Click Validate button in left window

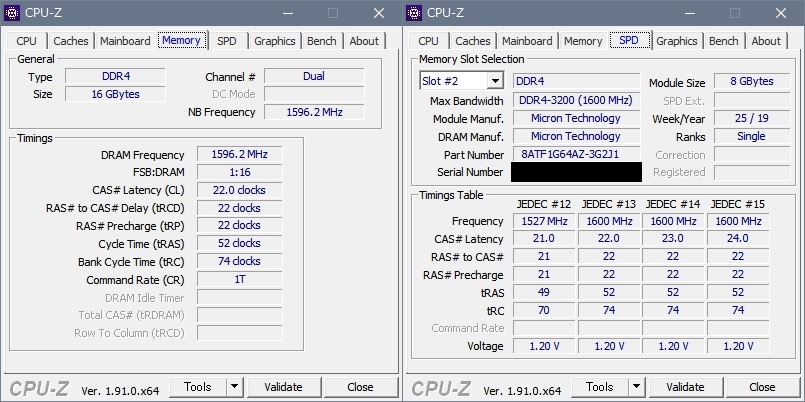(x=283, y=387)
